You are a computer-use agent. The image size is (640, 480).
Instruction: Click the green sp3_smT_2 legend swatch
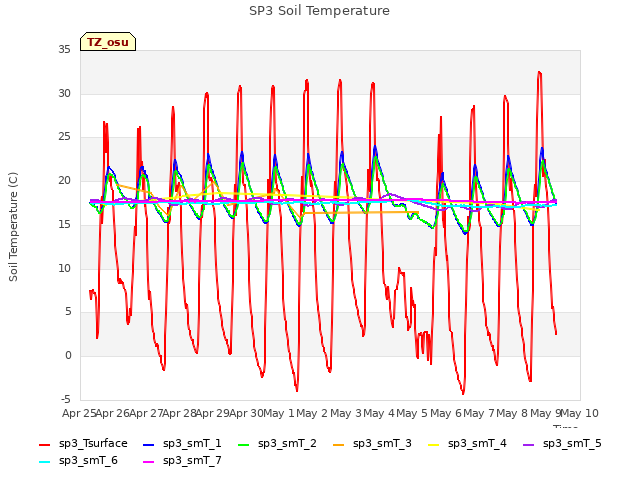point(244,445)
